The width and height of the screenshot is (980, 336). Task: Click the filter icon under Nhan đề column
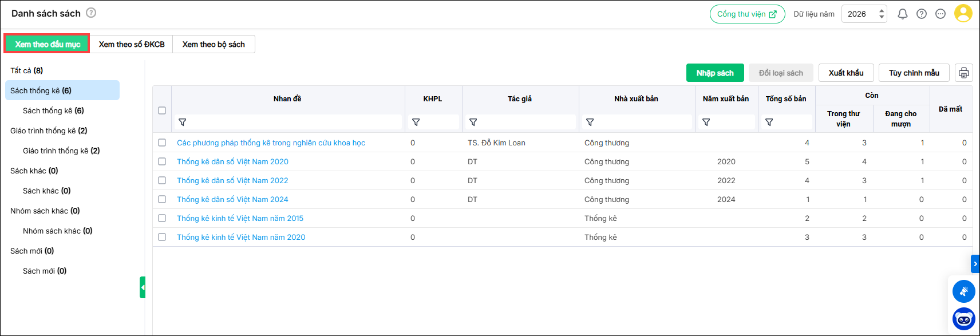183,122
